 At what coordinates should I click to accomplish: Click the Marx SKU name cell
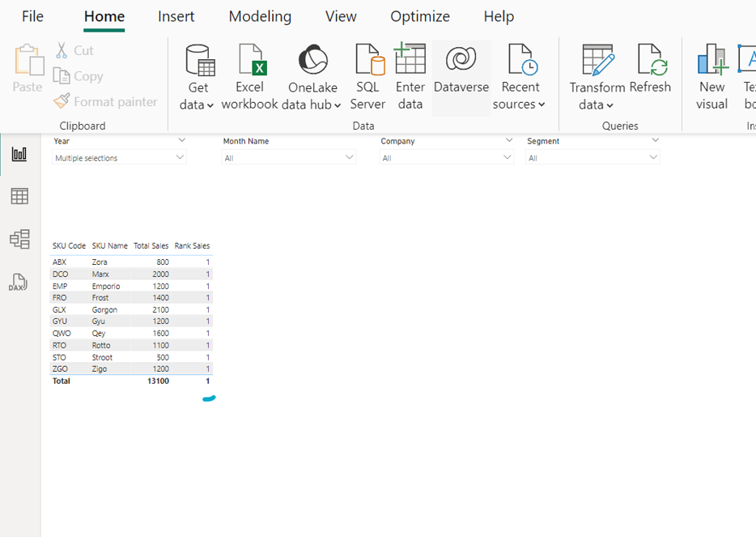(100, 274)
